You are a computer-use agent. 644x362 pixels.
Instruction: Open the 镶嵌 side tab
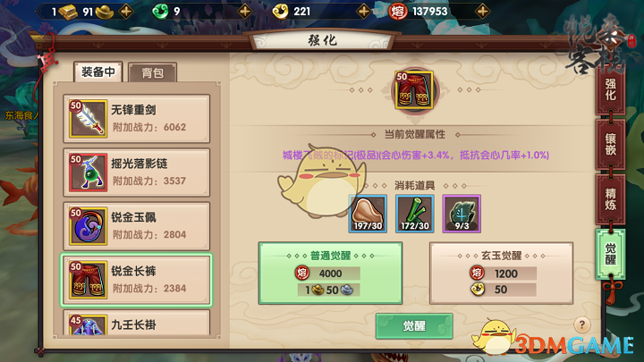click(610, 145)
